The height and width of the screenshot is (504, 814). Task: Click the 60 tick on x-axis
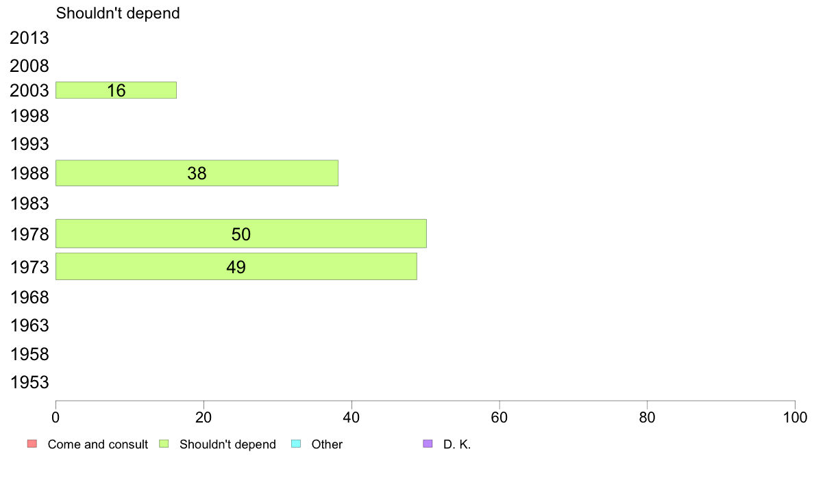(500, 417)
